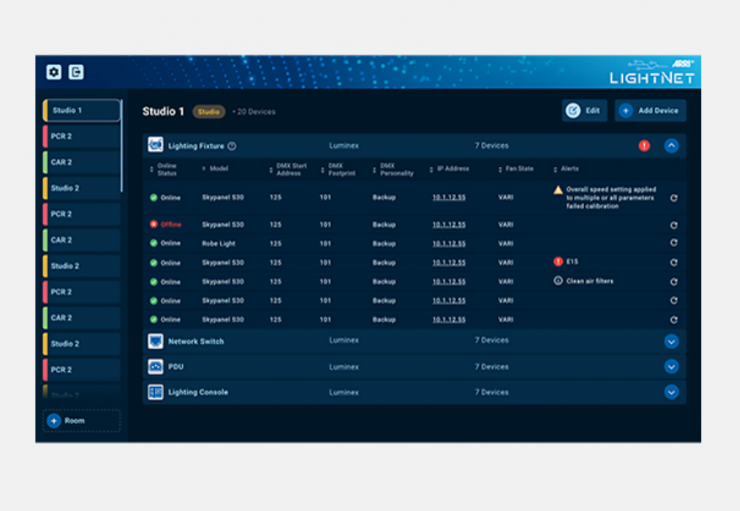Add a new Room from sidebar
The width and height of the screenshot is (740, 511).
(x=80, y=421)
